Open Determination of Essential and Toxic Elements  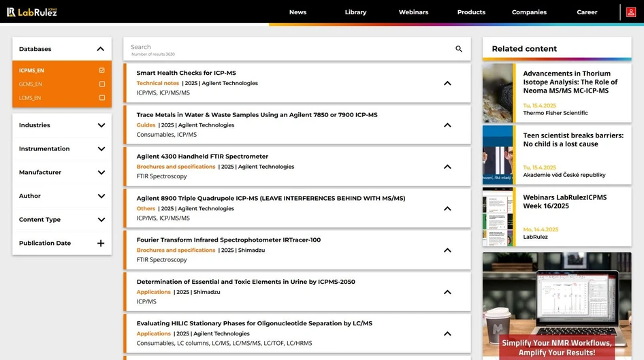(x=246, y=282)
